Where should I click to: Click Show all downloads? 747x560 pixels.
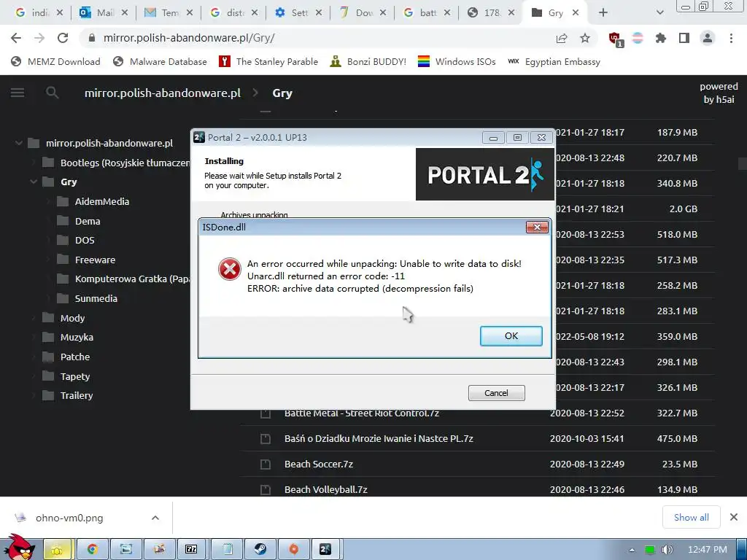[x=692, y=517]
